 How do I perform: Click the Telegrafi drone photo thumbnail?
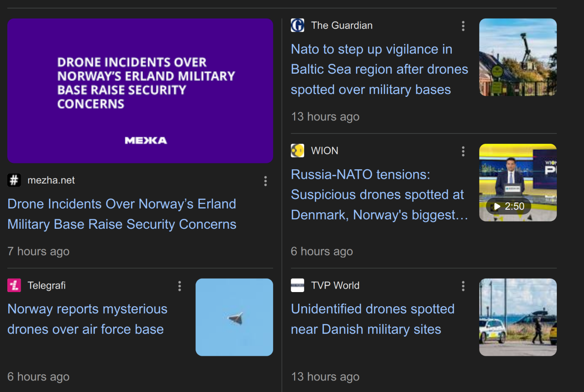pyautogui.click(x=234, y=317)
